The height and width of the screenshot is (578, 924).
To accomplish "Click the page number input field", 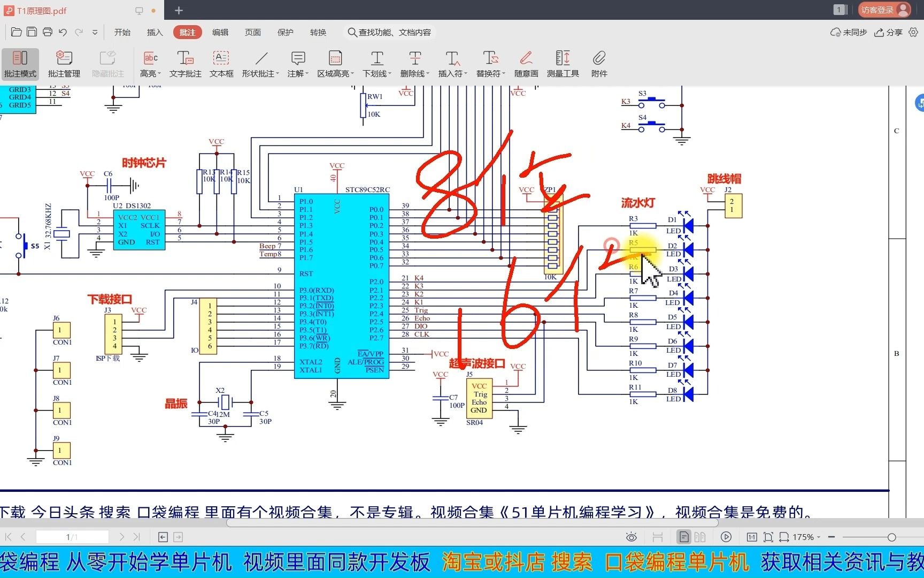I will [x=72, y=537].
